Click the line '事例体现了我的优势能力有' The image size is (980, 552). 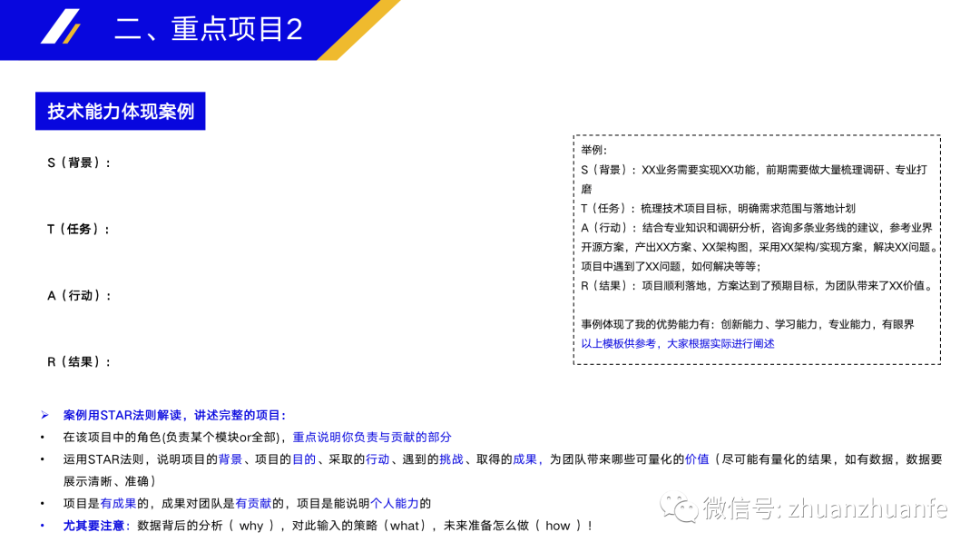point(748,324)
